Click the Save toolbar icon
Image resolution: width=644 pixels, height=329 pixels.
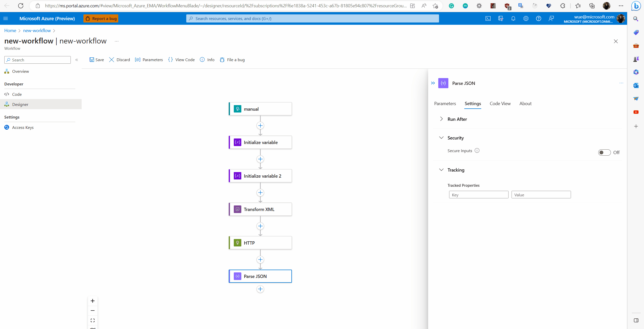pyautogui.click(x=92, y=60)
